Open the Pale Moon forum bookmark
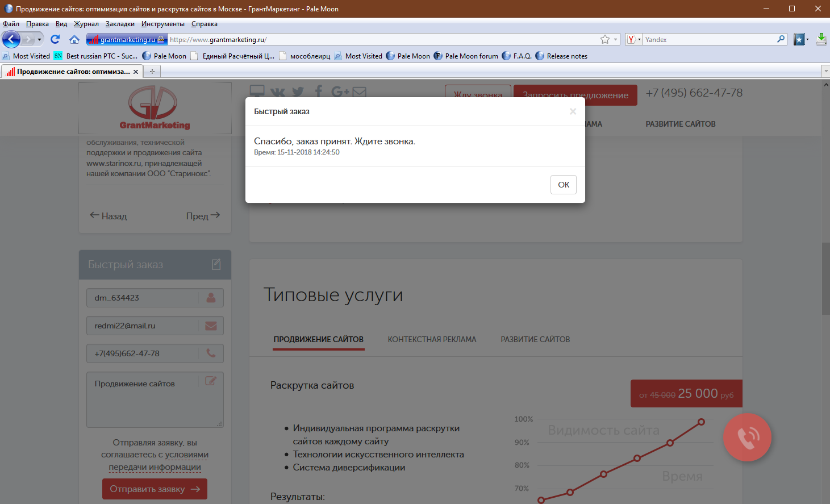 [466, 56]
